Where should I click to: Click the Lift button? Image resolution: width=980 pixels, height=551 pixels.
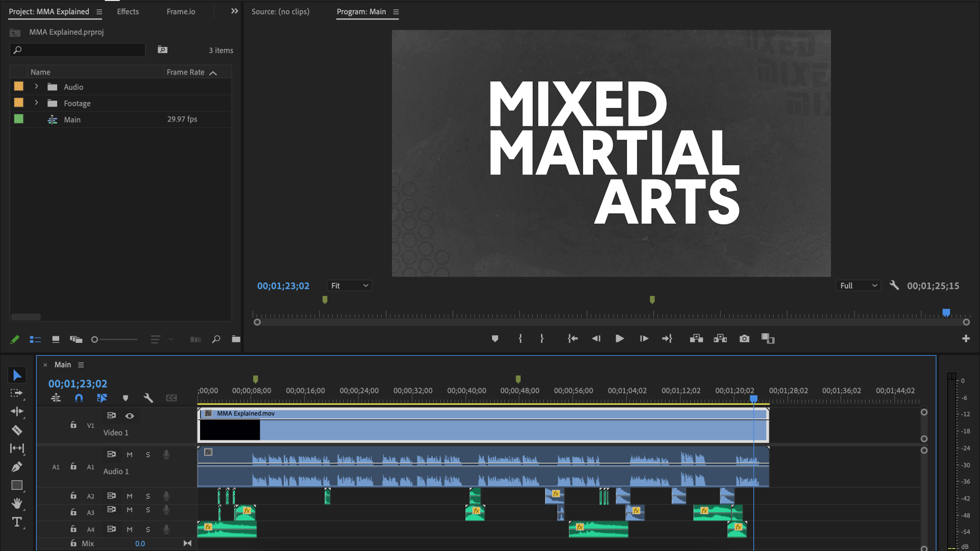coord(696,338)
